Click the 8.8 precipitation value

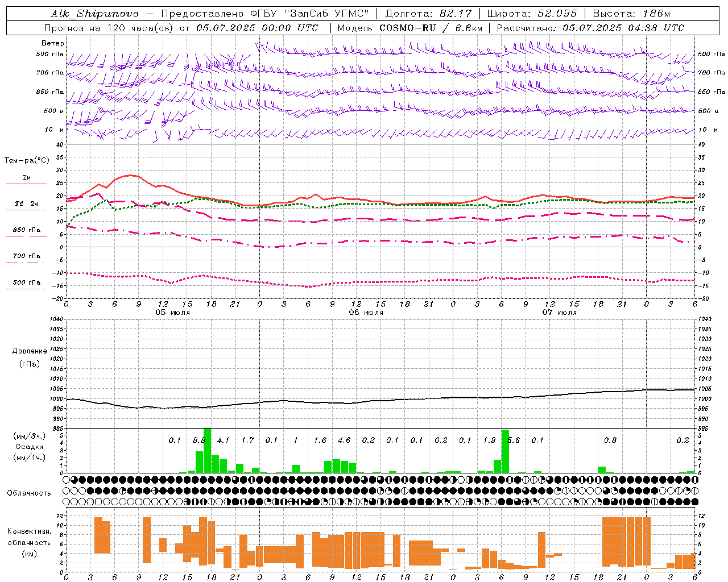pyautogui.click(x=199, y=440)
